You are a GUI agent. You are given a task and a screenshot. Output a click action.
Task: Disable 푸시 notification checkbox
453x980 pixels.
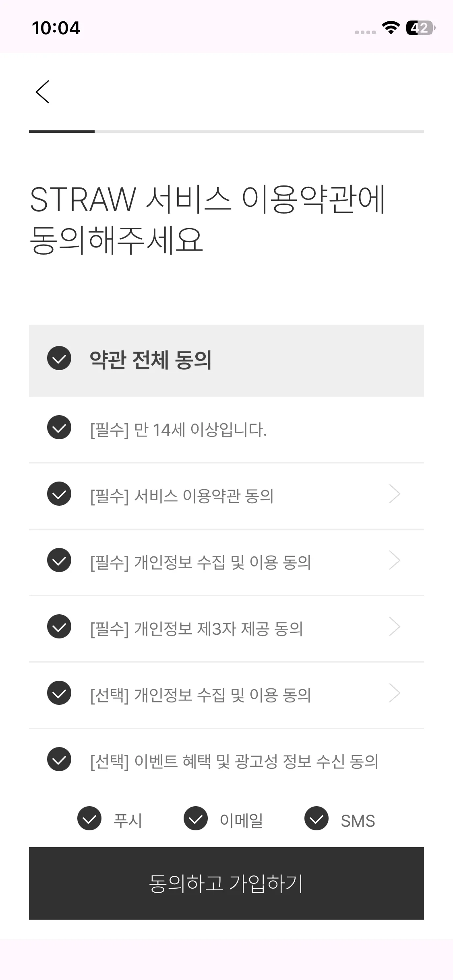(89, 818)
